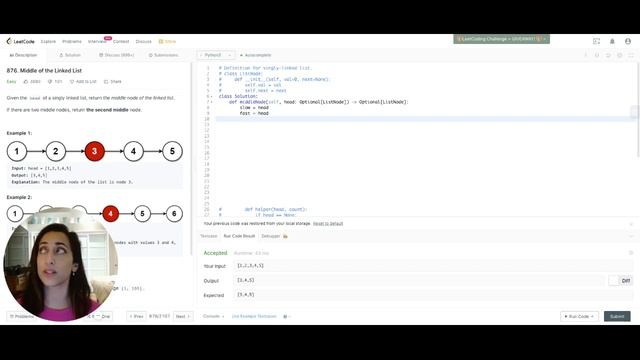This screenshot has height=360, width=640.
Task: Click the Output value field
Action: pyautogui.click(x=419, y=280)
